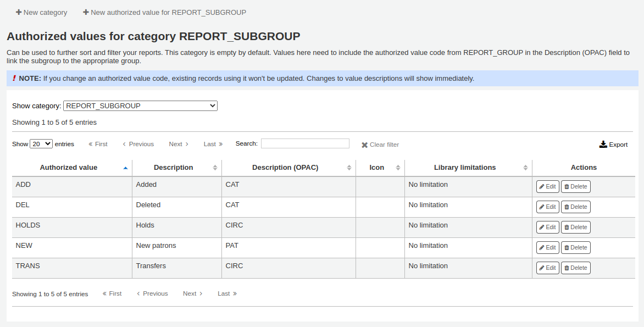Edit the ADD authorized value
The width and height of the screenshot is (644, 327).
coord(547,186)
